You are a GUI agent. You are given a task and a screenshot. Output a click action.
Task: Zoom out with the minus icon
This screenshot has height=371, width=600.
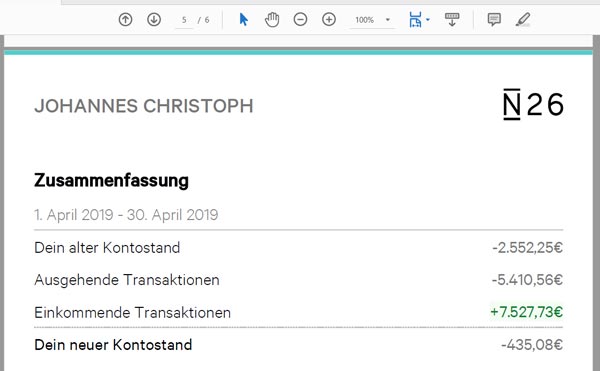point(300,20)
